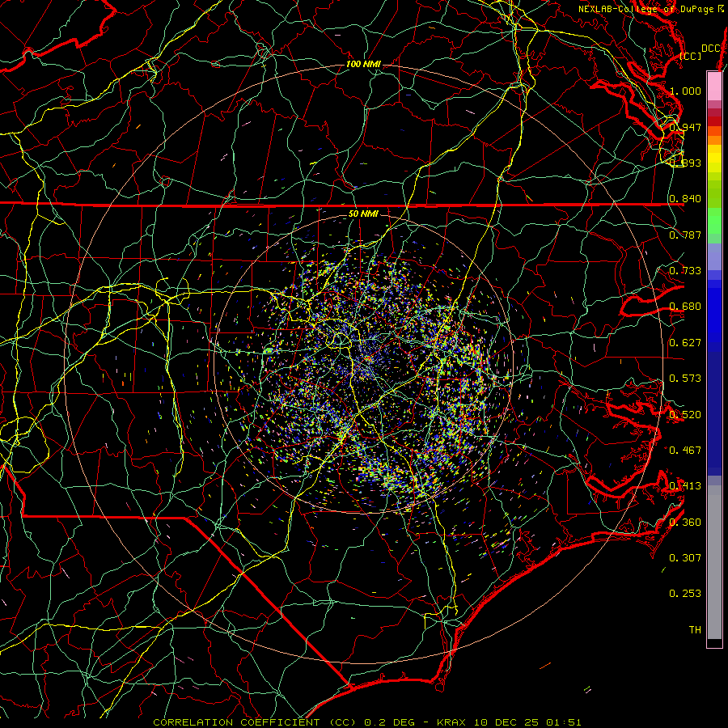Click the 0.840 value on the color scale

[x=685, y=199]
